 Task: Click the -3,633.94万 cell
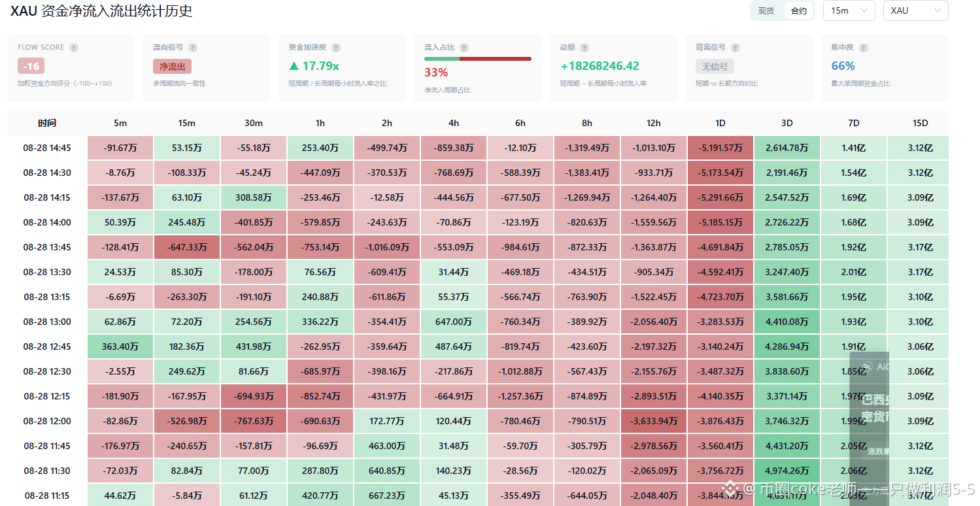pyautogui.click(x=654, y=421)
